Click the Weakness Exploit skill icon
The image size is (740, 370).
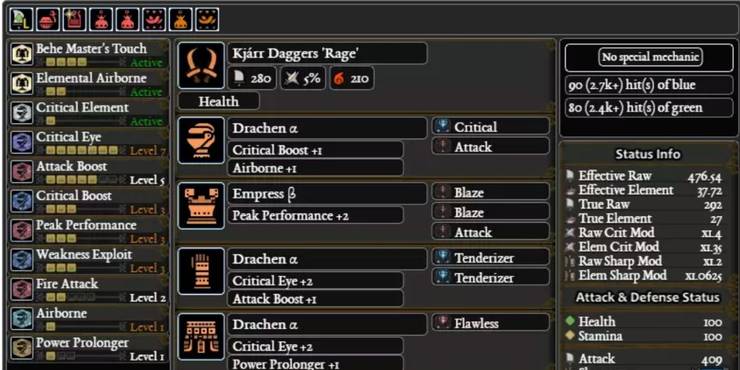[x=22, y=260]
